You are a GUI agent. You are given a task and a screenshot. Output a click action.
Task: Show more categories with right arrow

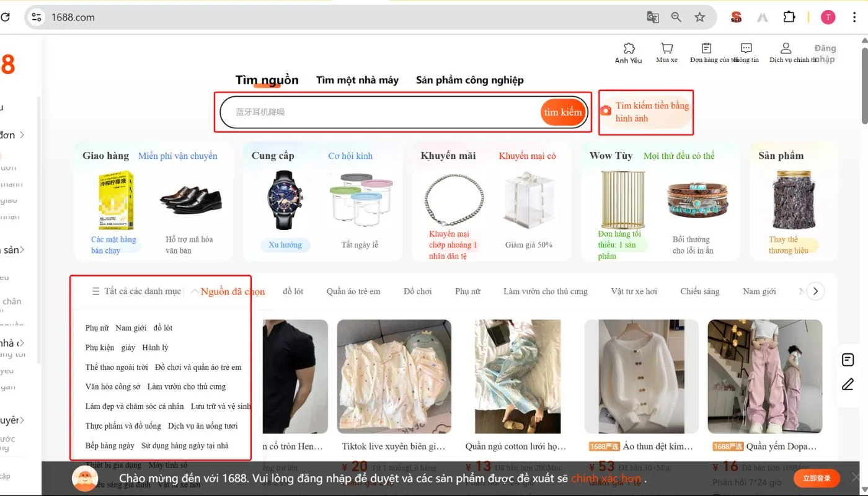[x=816, y=291]
